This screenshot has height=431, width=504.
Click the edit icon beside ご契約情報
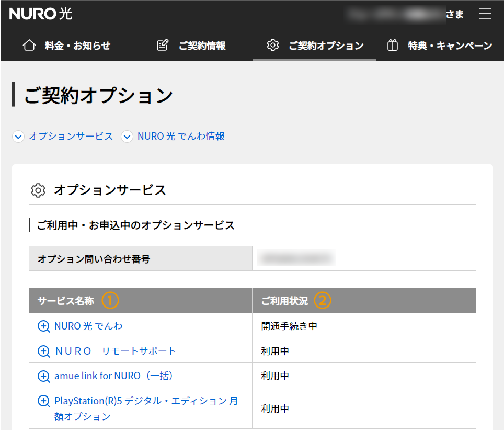[163, 46]
